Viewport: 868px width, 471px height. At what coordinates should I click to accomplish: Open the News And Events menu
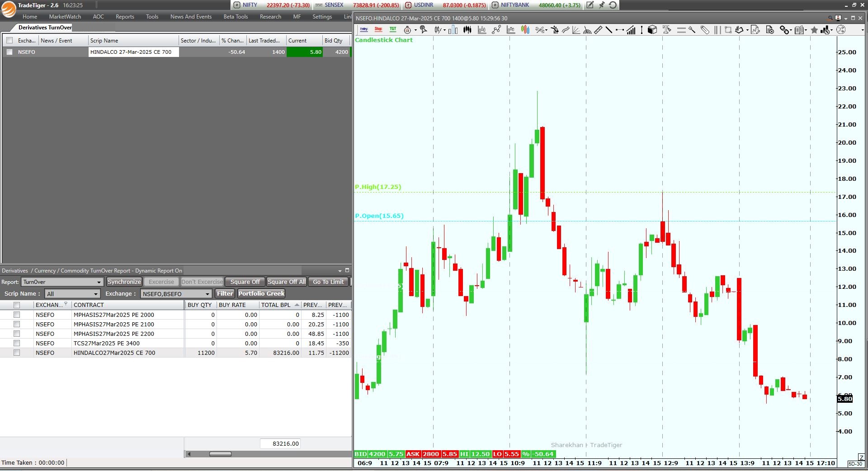point(191,17)
